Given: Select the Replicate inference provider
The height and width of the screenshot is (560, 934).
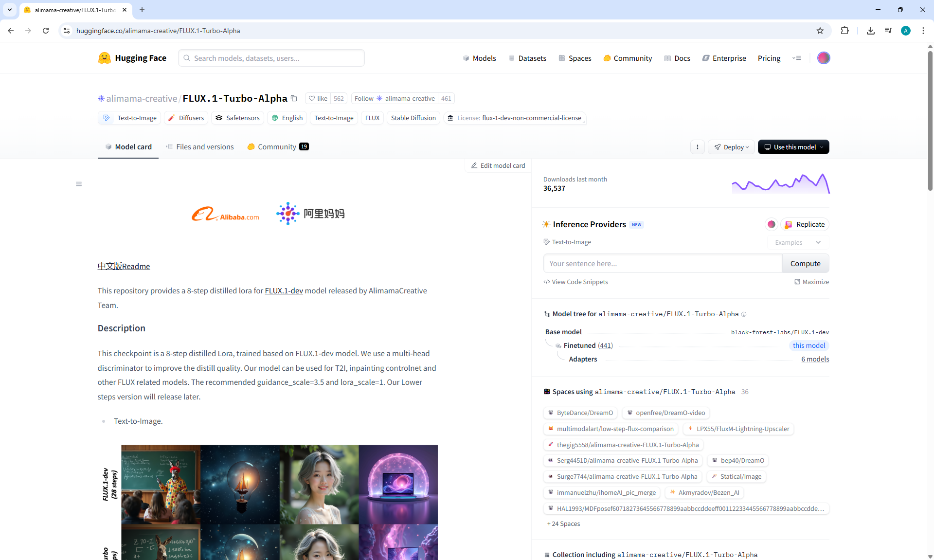Looking at the screenshot, I should click(x=805, y=224).
